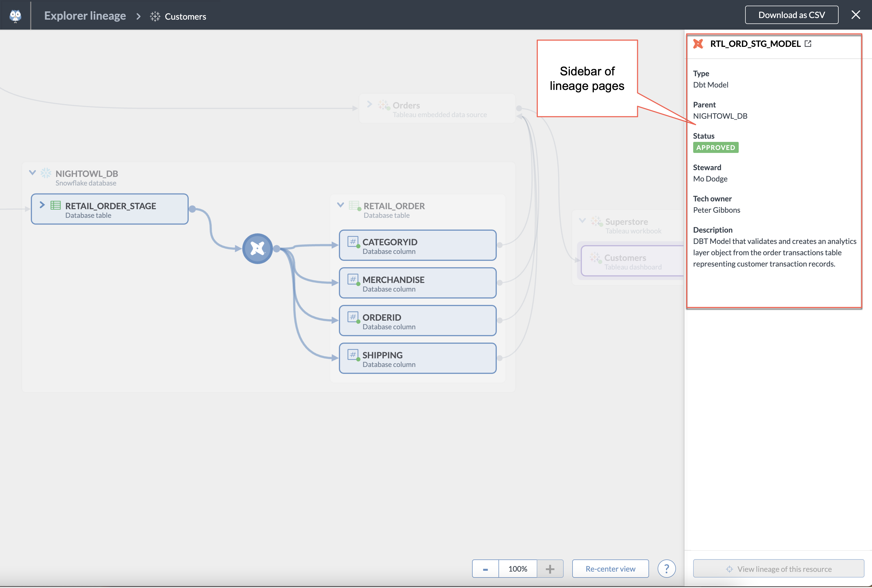Click the Superstore workbook title

tap(626, 222)
